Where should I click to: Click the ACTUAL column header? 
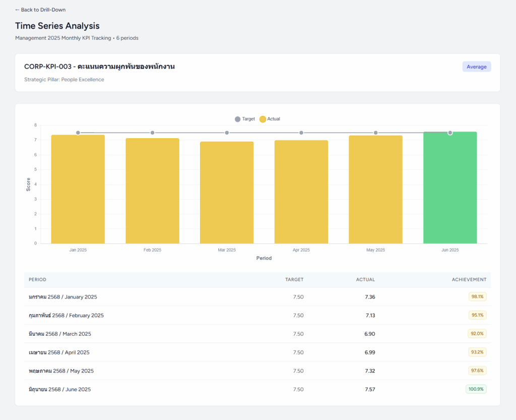(x=365, y=279)
